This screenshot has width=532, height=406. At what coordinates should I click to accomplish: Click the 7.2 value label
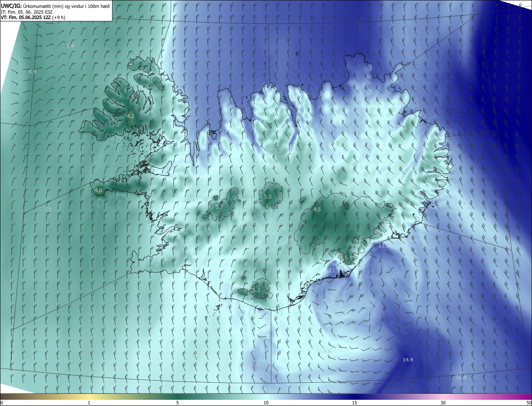click(x=278, y=151)
